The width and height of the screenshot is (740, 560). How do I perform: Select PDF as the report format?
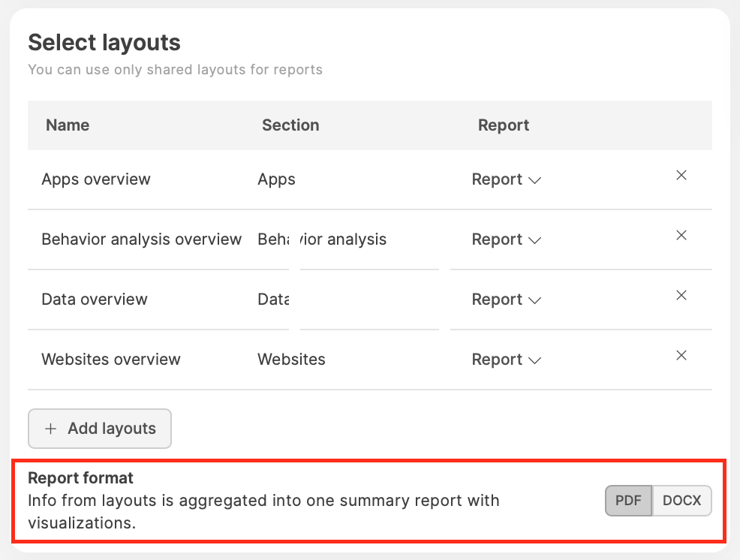628,501
